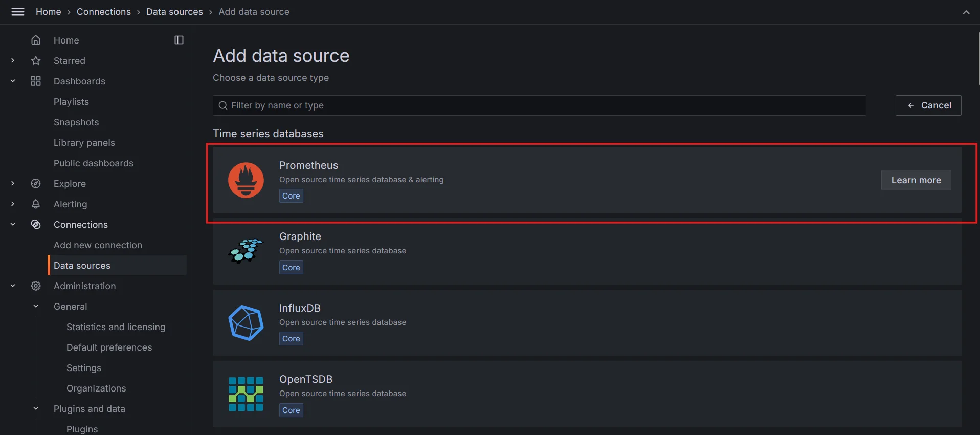This screenshot has width=980, height=435.
Task: Click the Alerting bell icon
Action: pyautogui.click(x=36, y=204)
